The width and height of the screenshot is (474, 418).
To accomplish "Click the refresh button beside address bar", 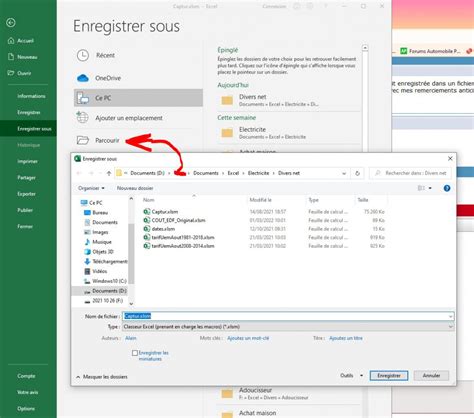I will tap(357, 173).
